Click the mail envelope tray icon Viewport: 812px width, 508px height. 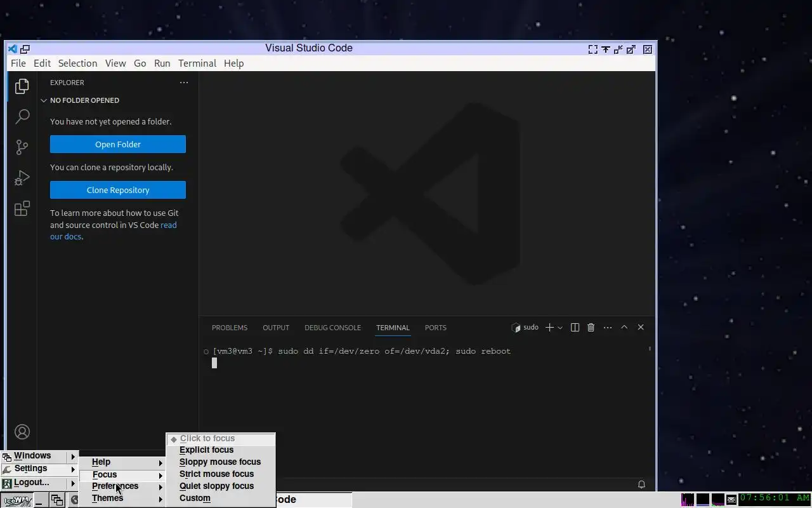click(x=731, y=500)
